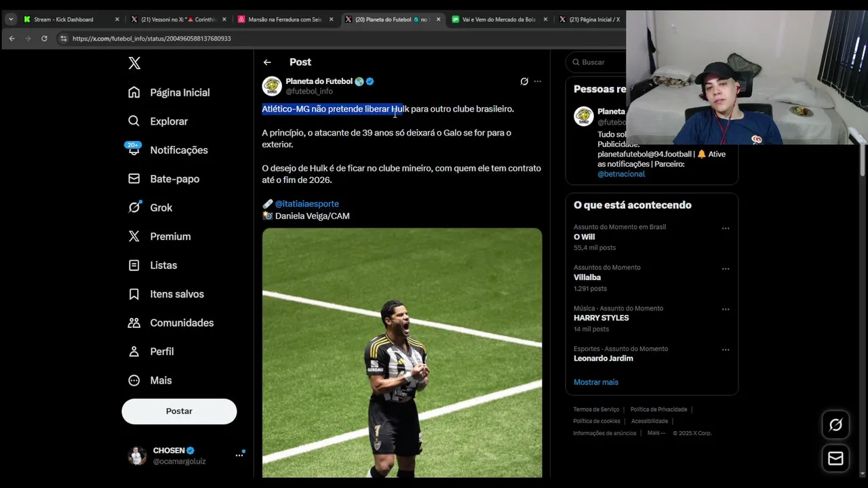Close the Vessoni no X tab

pos(224,20)
